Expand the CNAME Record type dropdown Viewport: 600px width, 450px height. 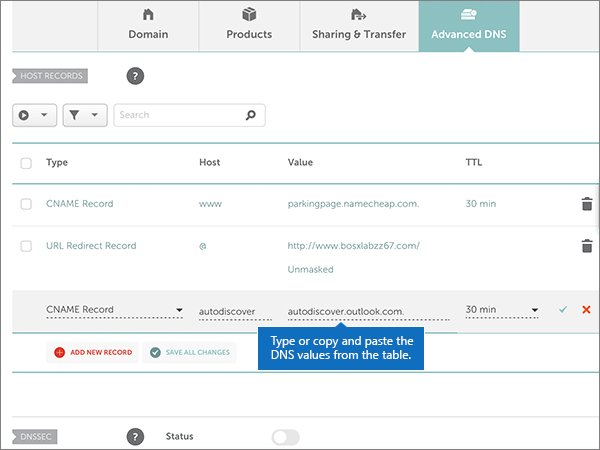click(115, 310)
